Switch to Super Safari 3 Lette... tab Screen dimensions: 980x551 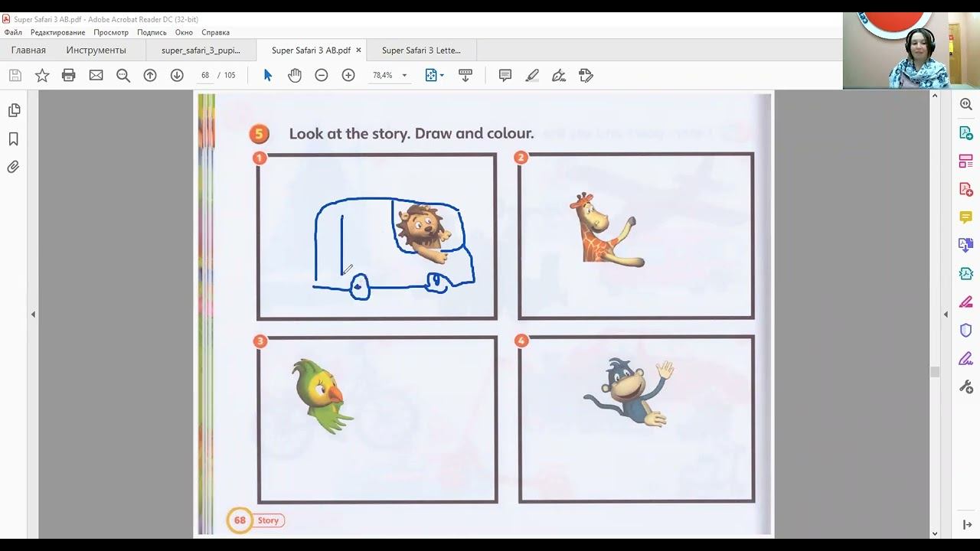coord(421,50)
